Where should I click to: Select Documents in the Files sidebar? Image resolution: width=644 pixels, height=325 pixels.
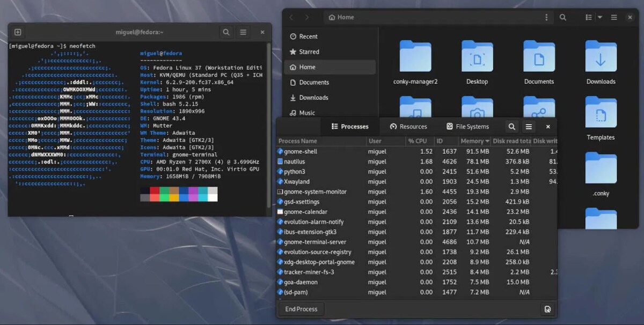pos(330,83)
